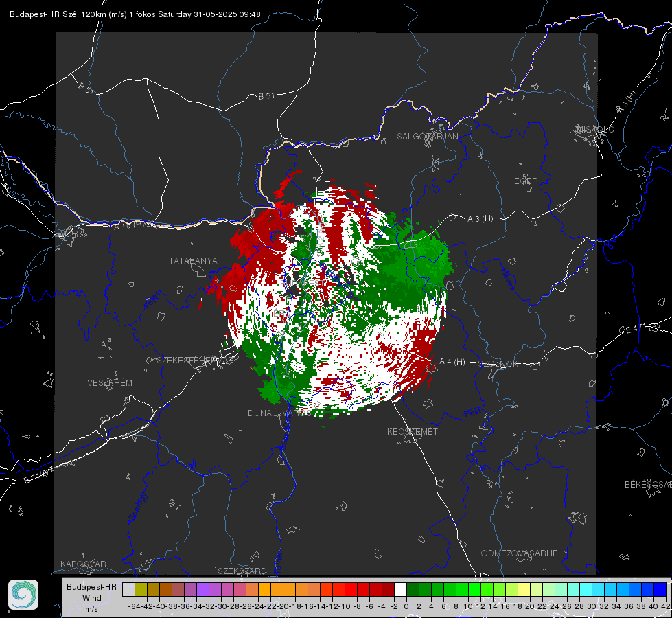Click the Budapest-HR Wind m/s legend label

pos(91,598)
